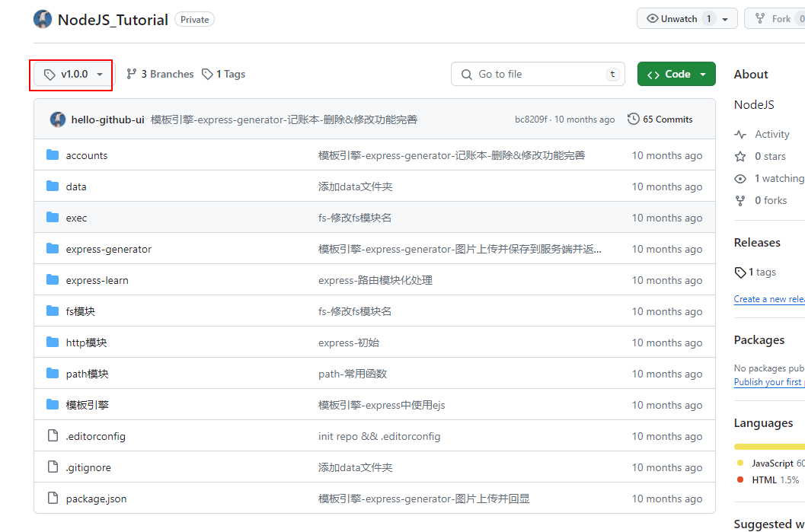Open the fs模块 folder
Screen dimensions: 805x532
pyautogui.click(x=81, y=311)
